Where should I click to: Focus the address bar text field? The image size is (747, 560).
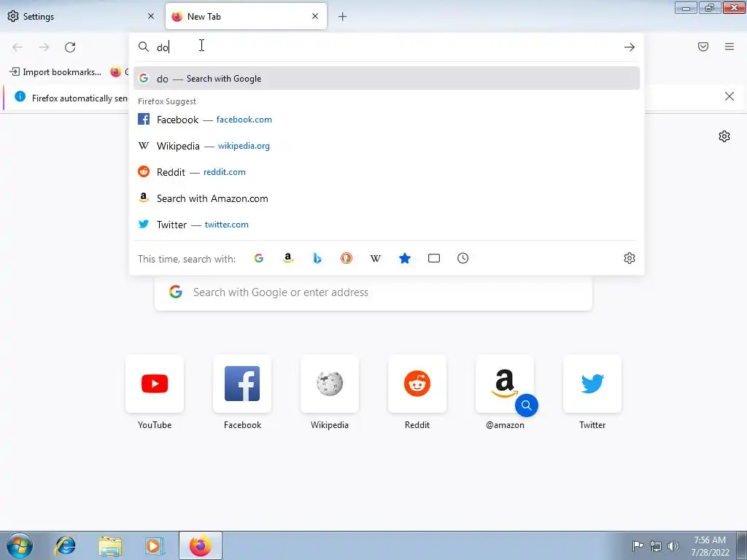tap(386, 47)
